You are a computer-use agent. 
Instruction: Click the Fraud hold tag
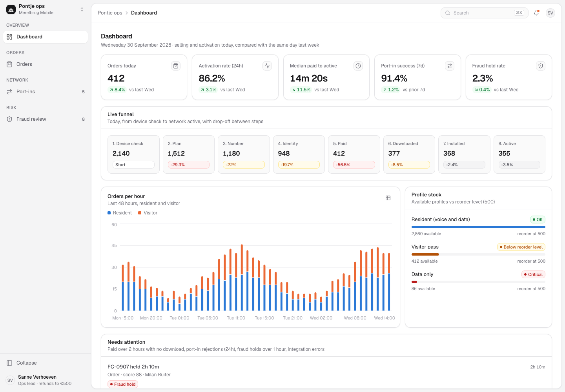pos(123,384)
